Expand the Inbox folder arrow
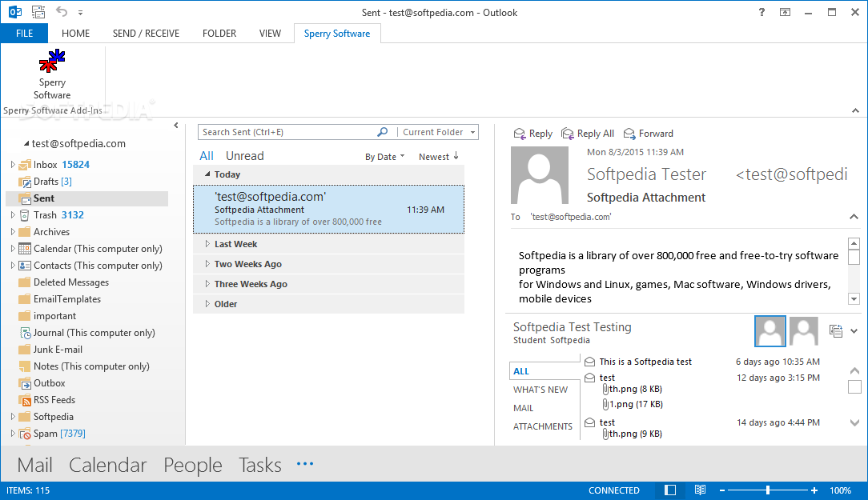The width and height of the screenshot is (868, 500). click(13, 165)
